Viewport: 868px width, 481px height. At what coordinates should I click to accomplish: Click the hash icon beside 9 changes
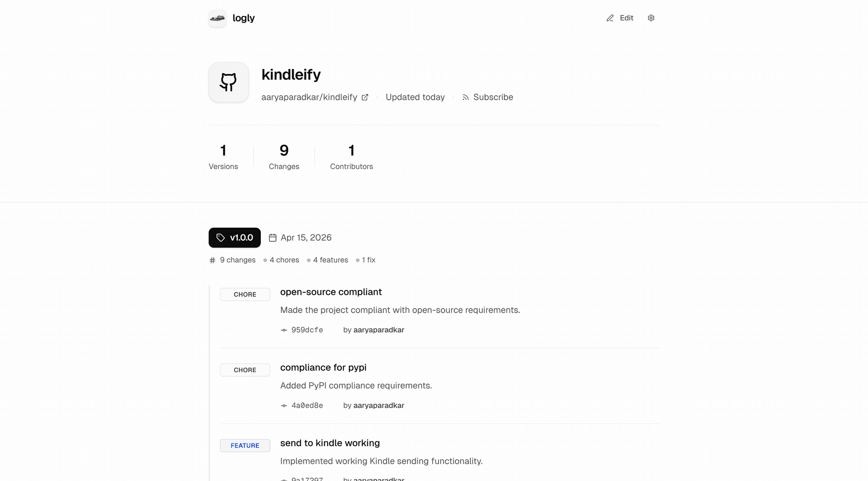pyautogui.click(x=212, y=260)
